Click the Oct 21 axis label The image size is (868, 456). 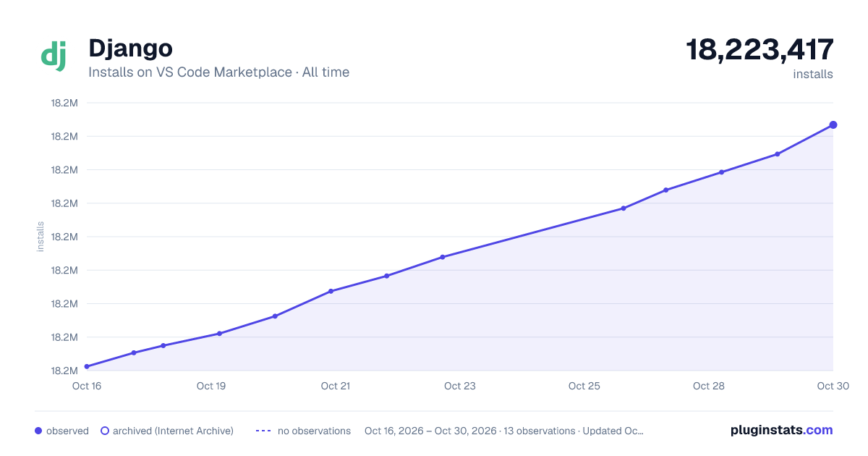pyautogui.click(x=336, y=386)
